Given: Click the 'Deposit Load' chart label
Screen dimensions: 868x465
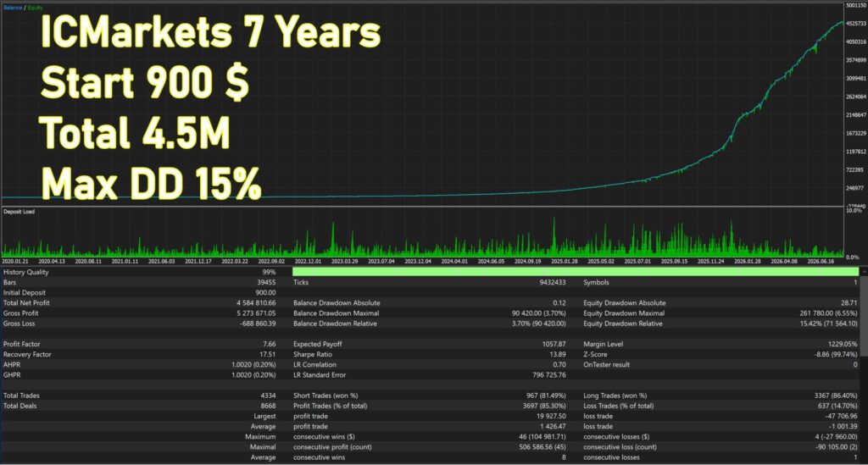Looking at the screenshot, I should (x=19, y=212).
